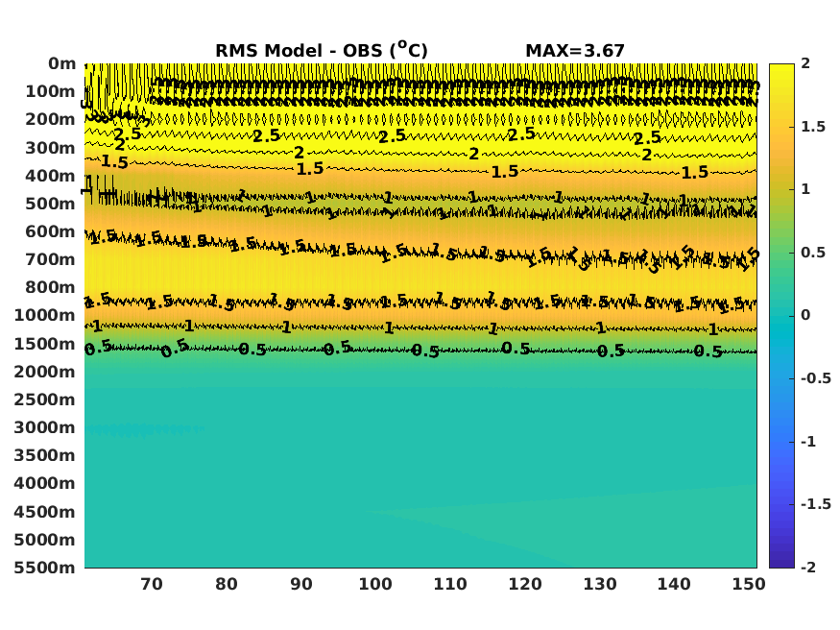This screenshot has height=630, width=840.
Task: Click the x-axis tick label '150'
Action: pos(749,584)
